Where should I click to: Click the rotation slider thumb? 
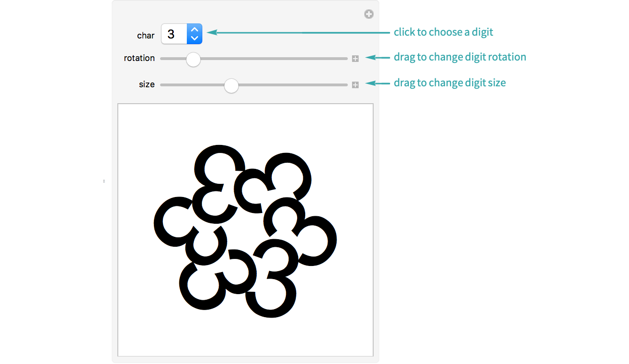pos(193,59)
